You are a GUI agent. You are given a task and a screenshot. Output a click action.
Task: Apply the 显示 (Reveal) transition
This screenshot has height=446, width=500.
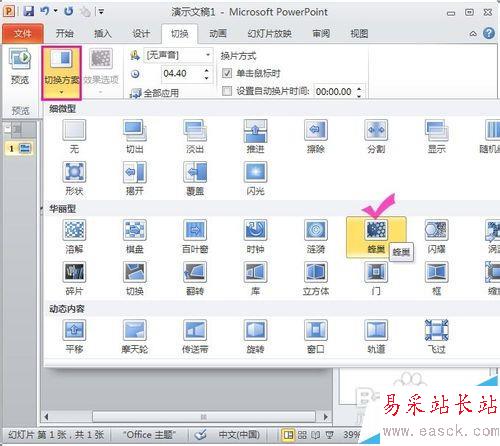coord(436,137)
